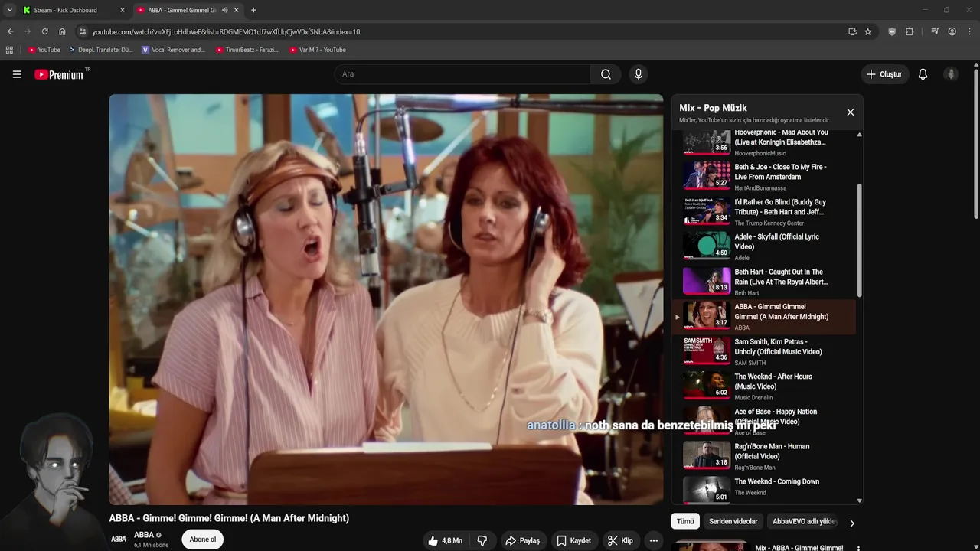The width and height of the screenshot is (980, 551).
Task: Click the ABBA video player area
Action: (x=386, y=299)
